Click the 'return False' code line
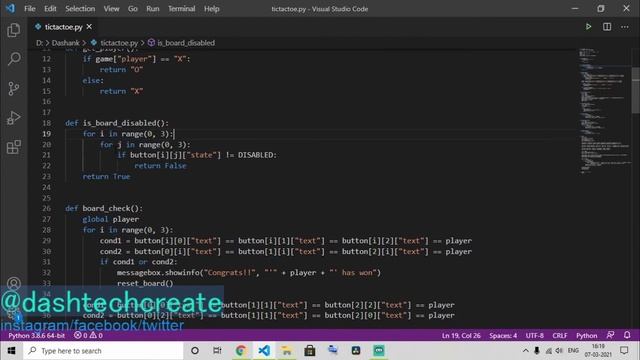The height and width of the screenshot is (360, 640). 160,166
